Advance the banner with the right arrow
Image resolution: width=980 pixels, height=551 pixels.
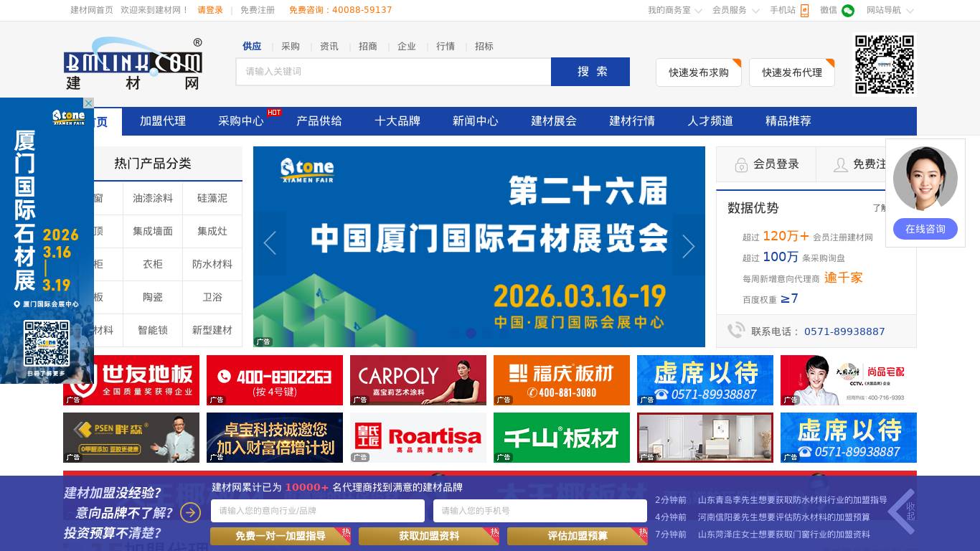pos(687,246)
